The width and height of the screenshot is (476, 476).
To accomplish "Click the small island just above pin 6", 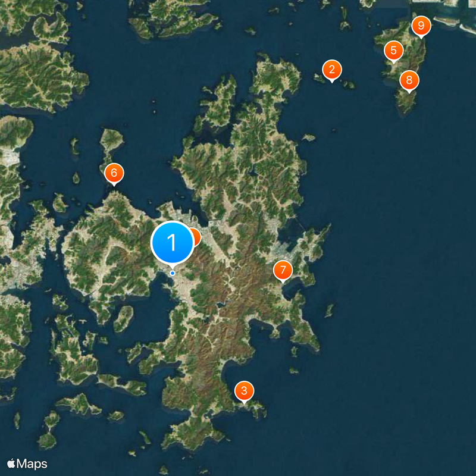I will point(111,141).
